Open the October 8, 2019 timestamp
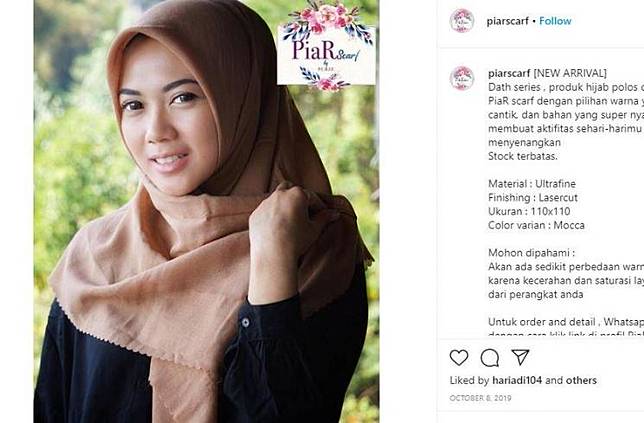This screenshot has width=644, height=423. click(x=480, y=398)
